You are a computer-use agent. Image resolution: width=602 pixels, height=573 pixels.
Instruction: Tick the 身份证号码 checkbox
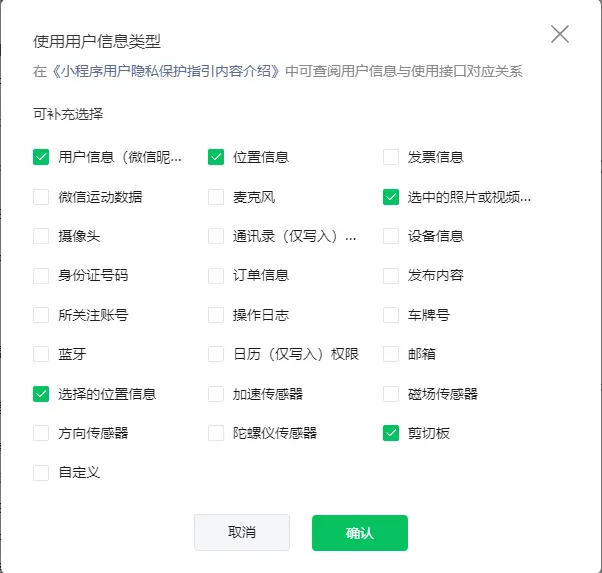coord(41,276)
